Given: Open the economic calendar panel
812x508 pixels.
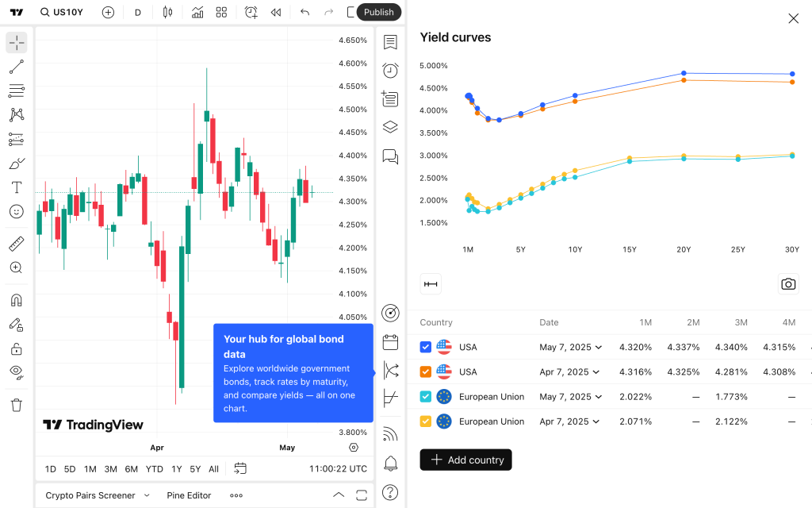Looking at the screenshot, I should click(390, 342).
